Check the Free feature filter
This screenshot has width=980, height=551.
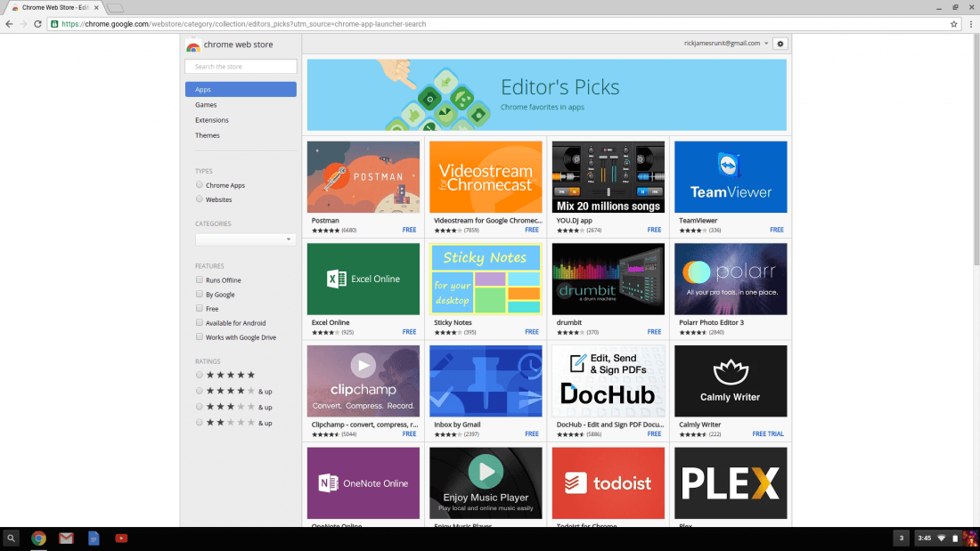point(200,309)
